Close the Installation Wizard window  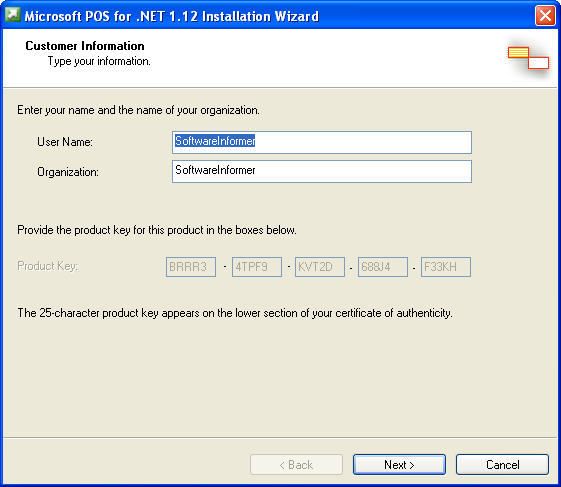point(545,16)
